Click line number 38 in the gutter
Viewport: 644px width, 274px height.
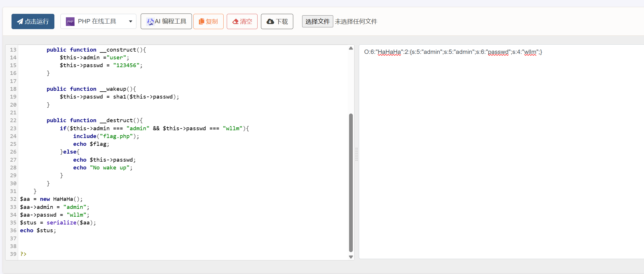[13, 246]
